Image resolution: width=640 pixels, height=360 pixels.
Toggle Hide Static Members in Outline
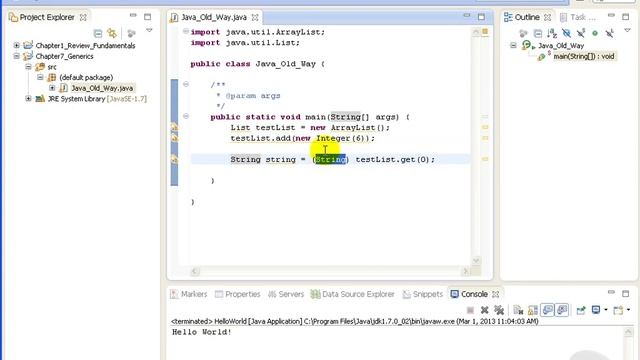tap(581, 33)
